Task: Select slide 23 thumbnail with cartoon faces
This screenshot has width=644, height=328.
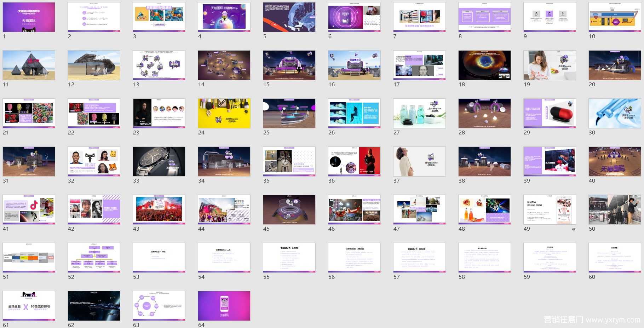Action: pos(159,113)
